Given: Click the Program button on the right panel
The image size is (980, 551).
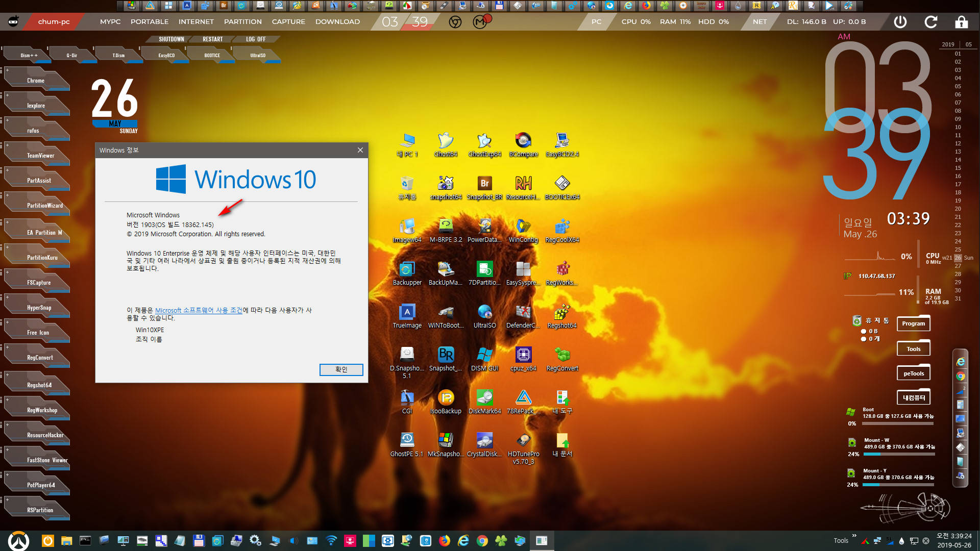Looking at the screenshot, I should click(x=913, y=323).
